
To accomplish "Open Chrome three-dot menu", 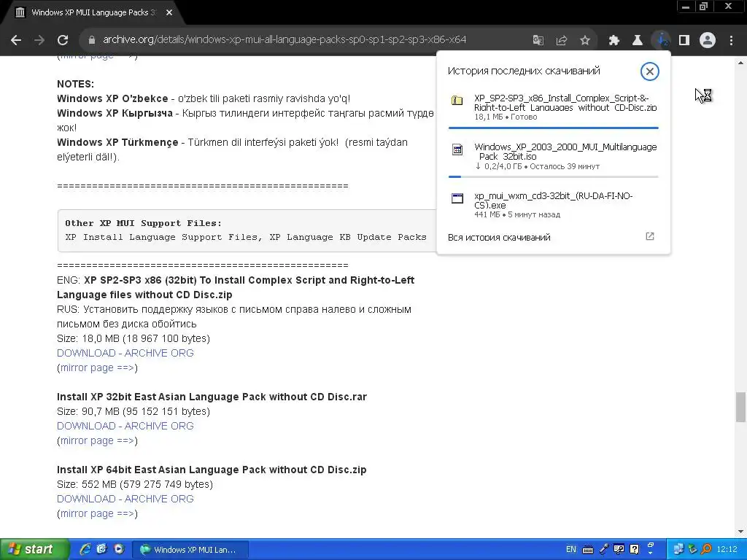I will tap(731, 40).
